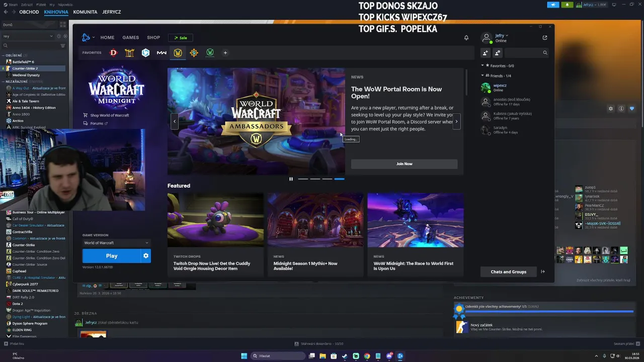Collapse the Favorites friends group
Viewport: 644px width, 362px height.
point(482,66)
